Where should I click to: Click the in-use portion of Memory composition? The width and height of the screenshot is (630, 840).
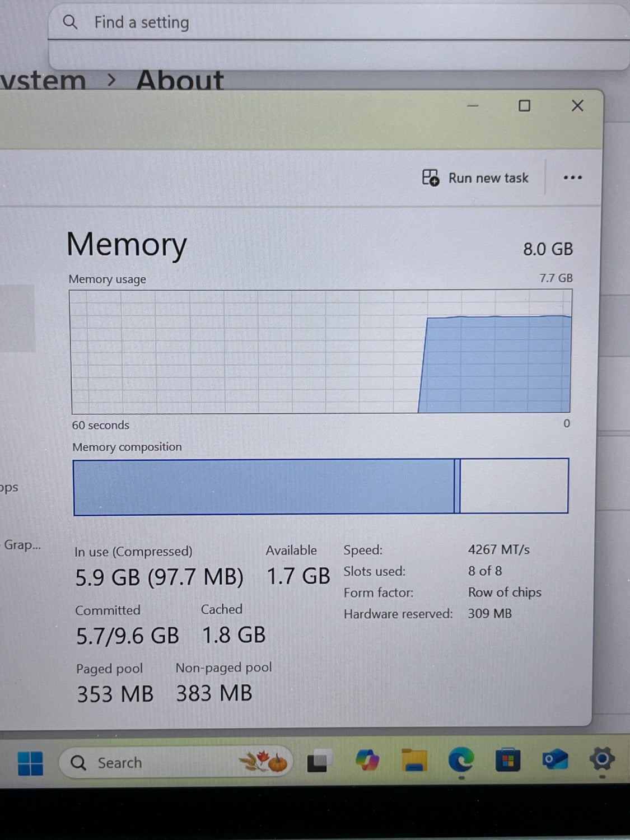pos(263,486)
